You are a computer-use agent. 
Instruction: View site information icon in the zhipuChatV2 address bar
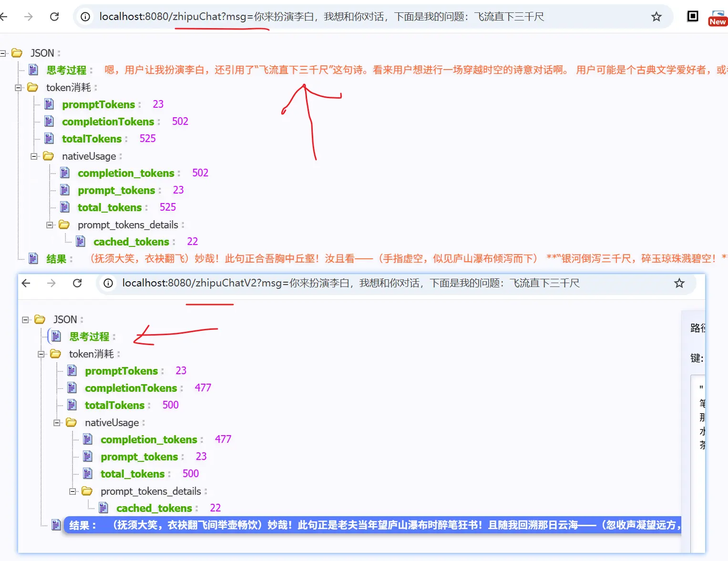point(108,283)
